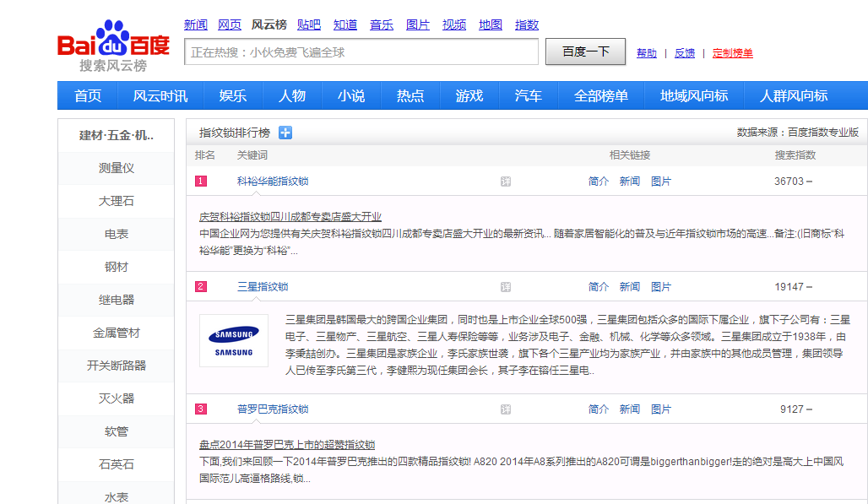Click search index value 9127

[x=792, y=409]
